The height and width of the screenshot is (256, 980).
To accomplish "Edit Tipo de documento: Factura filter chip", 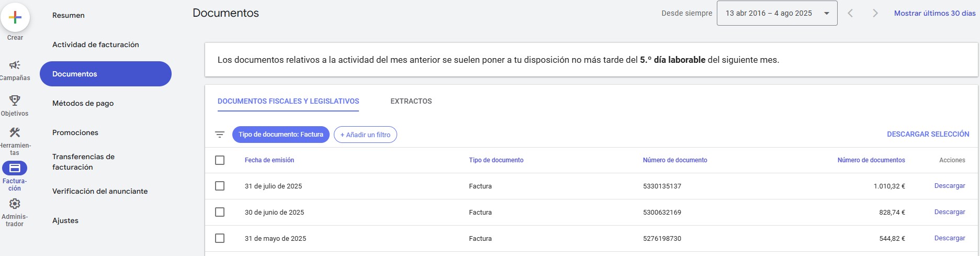I will click(x=281, y=135).
